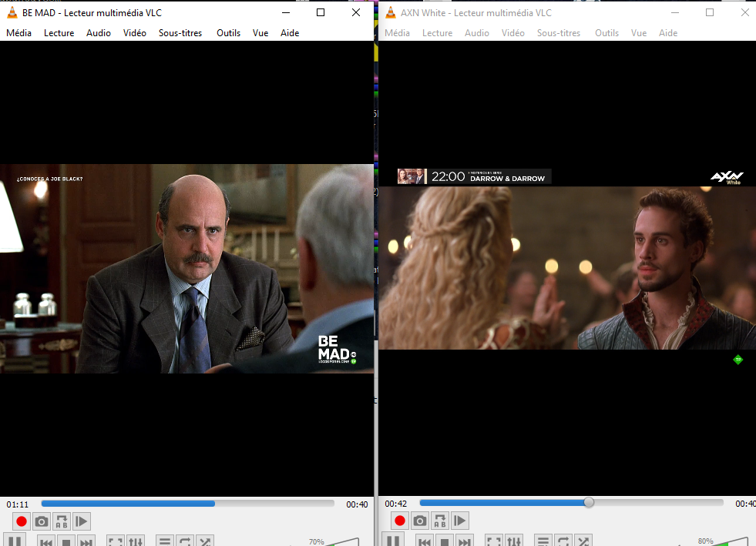Screen dimensions: 756x546
Task: Open the Vidéo menu in BE MAD window
Action: pos(135,33)
